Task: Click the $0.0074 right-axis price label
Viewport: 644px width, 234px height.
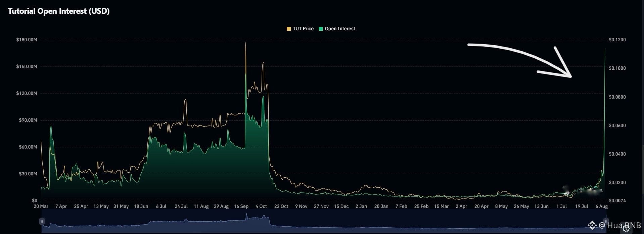Action: [617, 201]
